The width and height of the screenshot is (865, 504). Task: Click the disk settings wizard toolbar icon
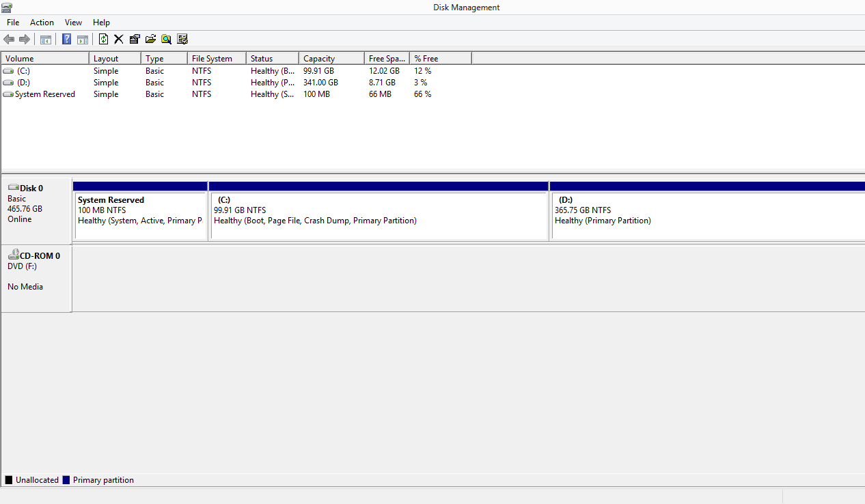point(182,39)
